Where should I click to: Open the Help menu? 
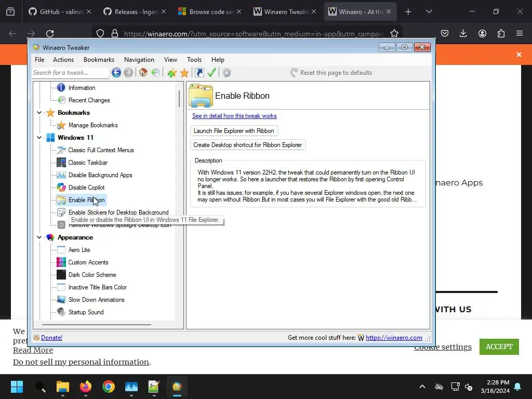[x=218, y=60]
